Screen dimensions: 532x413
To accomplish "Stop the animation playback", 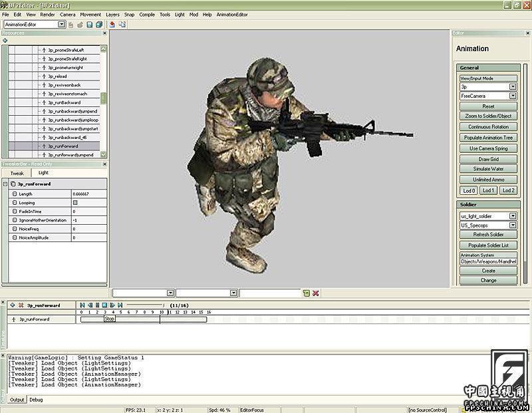I will [105, 305].
